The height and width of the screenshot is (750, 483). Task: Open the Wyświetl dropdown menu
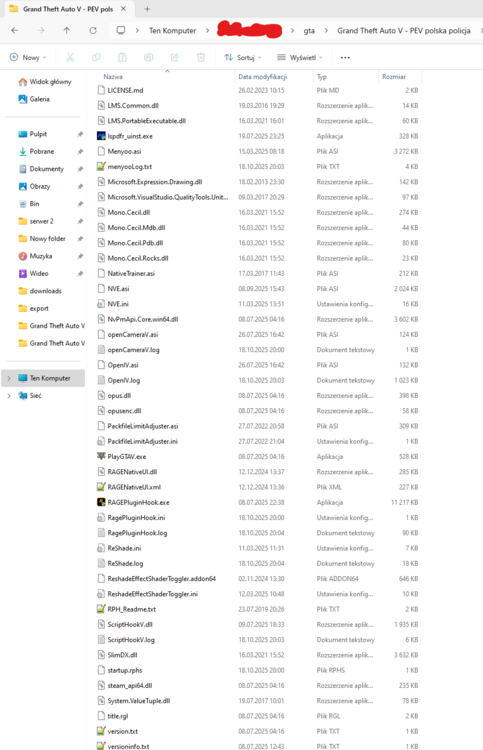[x=300, y=57]
